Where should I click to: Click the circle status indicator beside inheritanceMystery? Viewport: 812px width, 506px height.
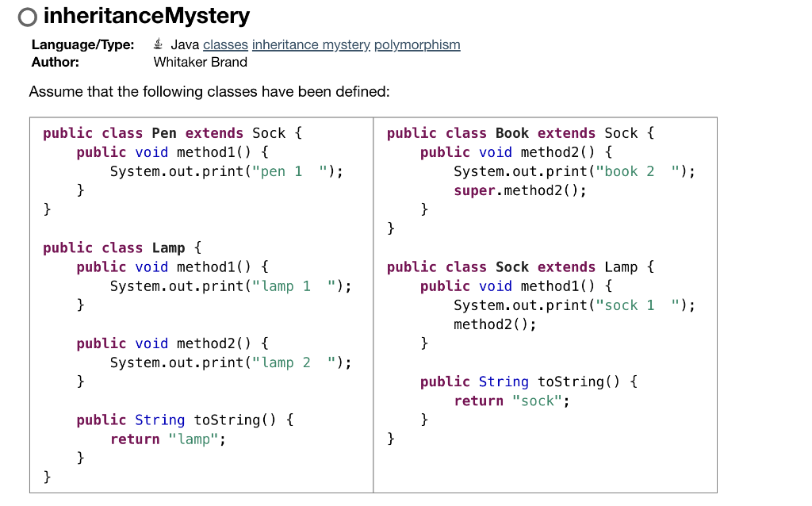click(x=28, y=16)
